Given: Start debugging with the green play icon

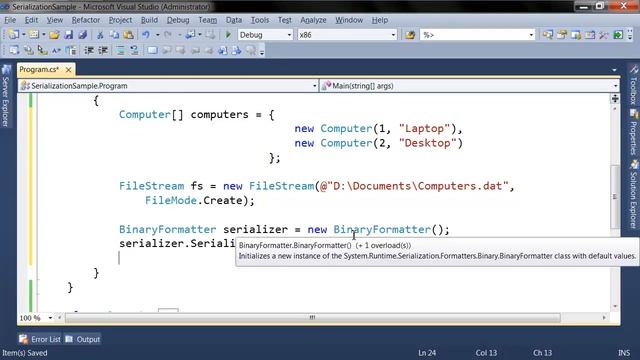Looking at the screenshot, I should click(228, 35).
